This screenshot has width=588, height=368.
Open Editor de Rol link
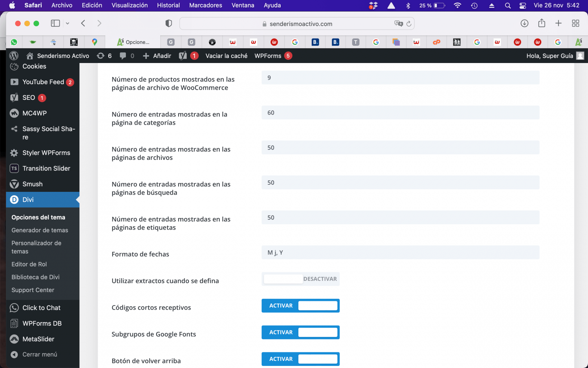[29, 264]
